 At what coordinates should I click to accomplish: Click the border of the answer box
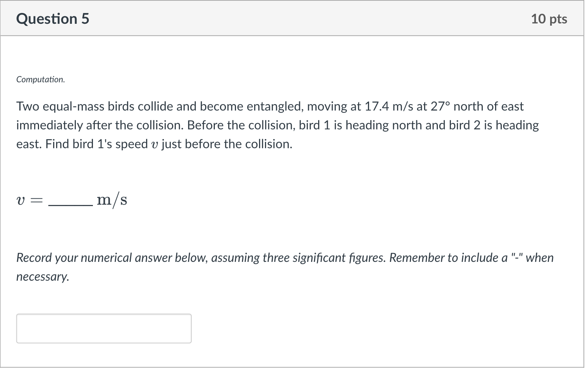coord(104,315)
